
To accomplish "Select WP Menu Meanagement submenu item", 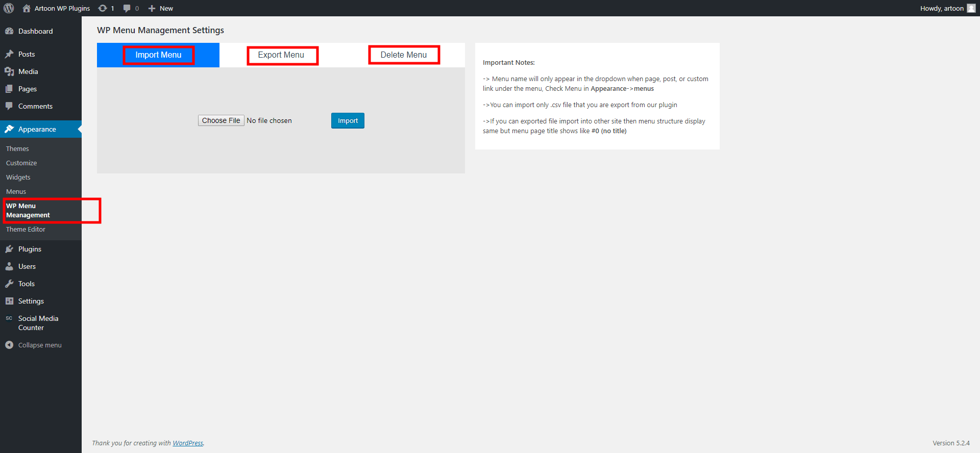I will point(28,211).
